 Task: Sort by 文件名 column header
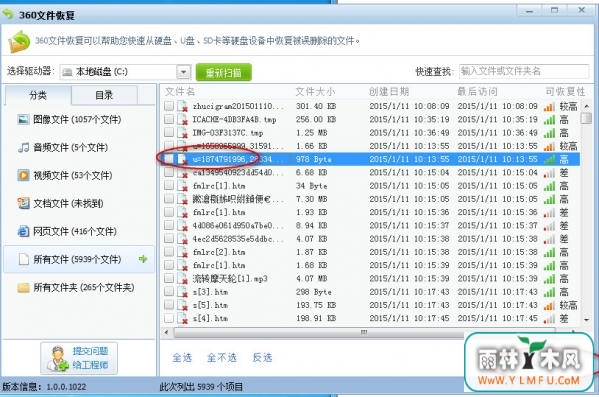[180, 92]
